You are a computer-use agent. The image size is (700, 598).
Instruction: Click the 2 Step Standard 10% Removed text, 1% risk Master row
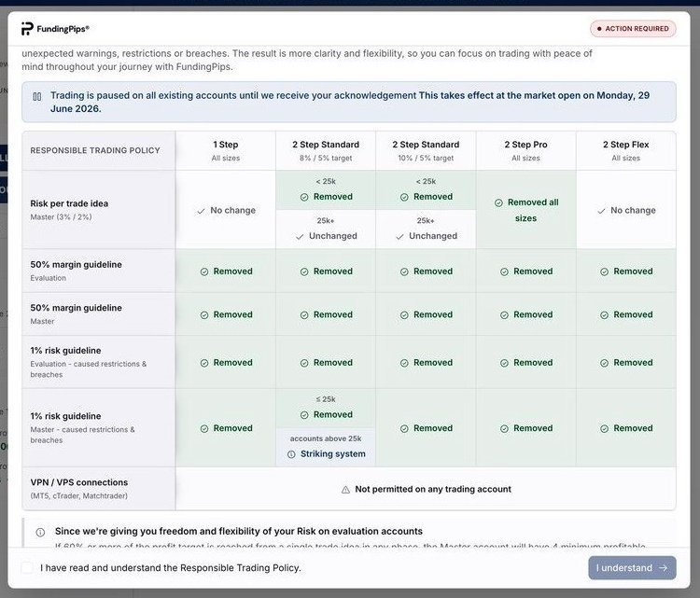tap(433, 428)
